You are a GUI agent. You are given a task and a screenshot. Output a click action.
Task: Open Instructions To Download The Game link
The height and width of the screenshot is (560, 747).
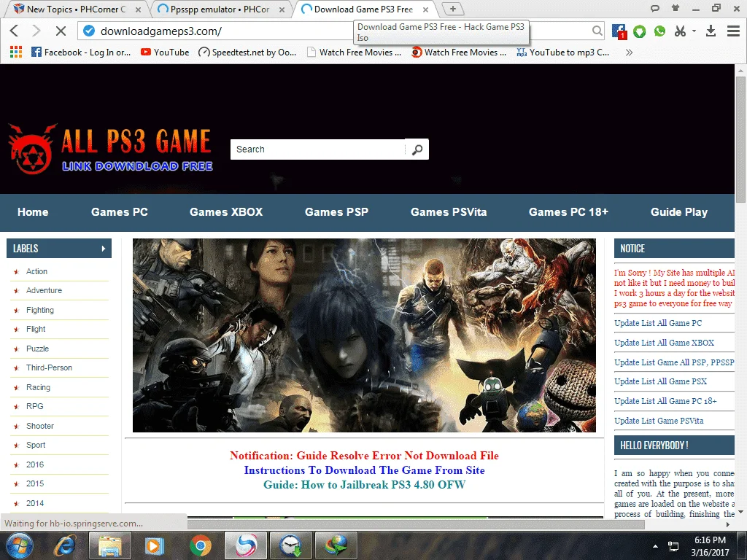(364, 470)
